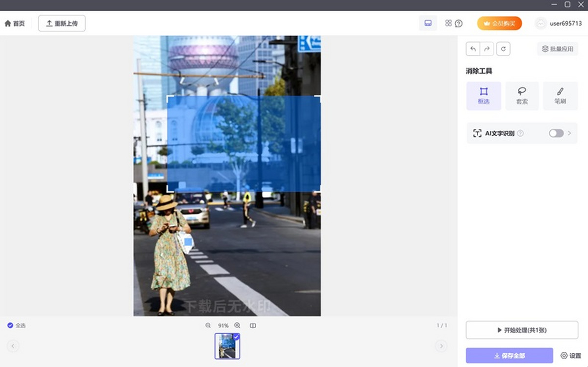Screen dimensions: 588x367
Task: Select the 框选 rectangle selection tool
Action: [x=483, y=96]
